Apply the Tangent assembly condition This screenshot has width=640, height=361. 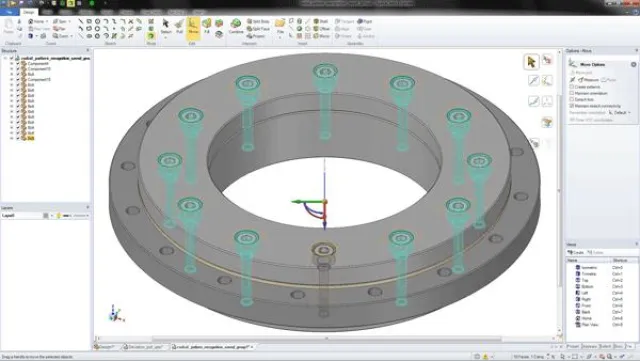pos(344,21)
